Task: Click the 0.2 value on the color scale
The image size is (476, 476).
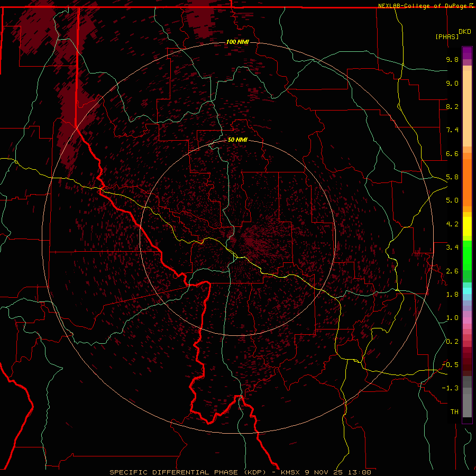Action: [x=452, y=342]
